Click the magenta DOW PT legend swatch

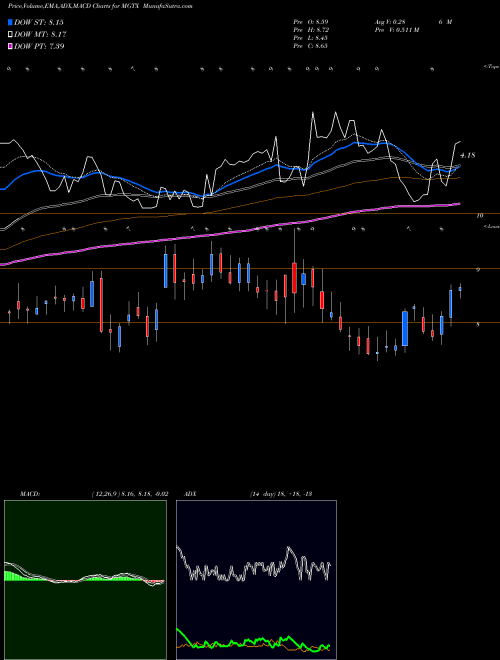coord(10,46)
